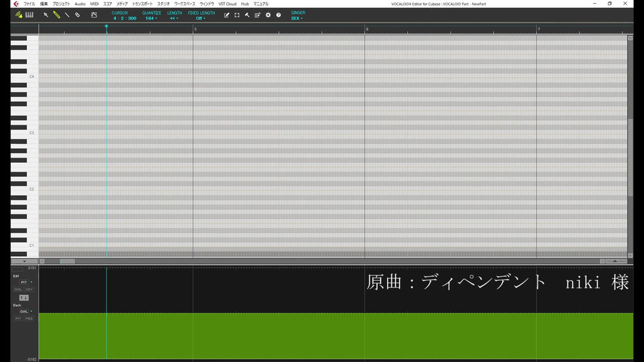Click measure 5 on the ruler
The height and width of the screenshot is (362, 644).
[195, 29]
